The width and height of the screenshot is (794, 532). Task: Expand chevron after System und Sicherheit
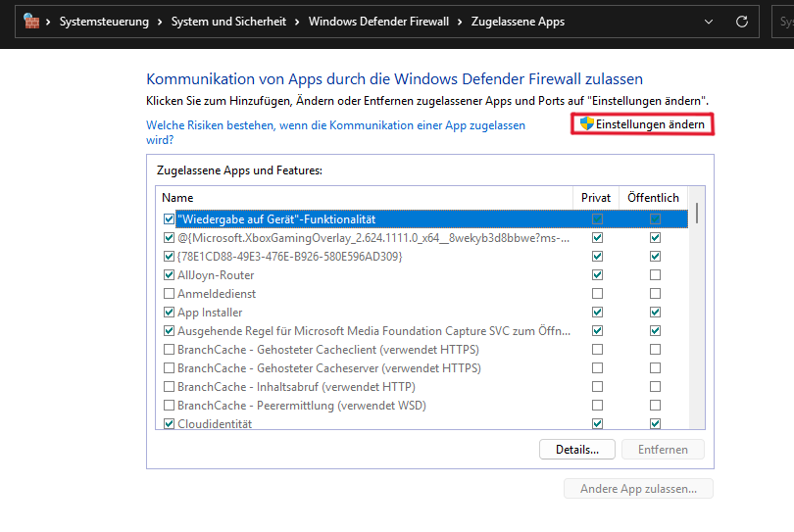297,22
